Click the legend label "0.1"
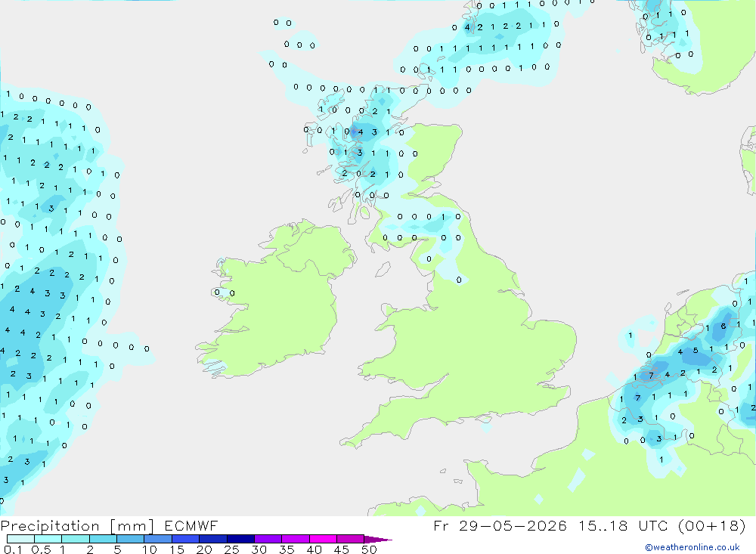 (13, 549)
